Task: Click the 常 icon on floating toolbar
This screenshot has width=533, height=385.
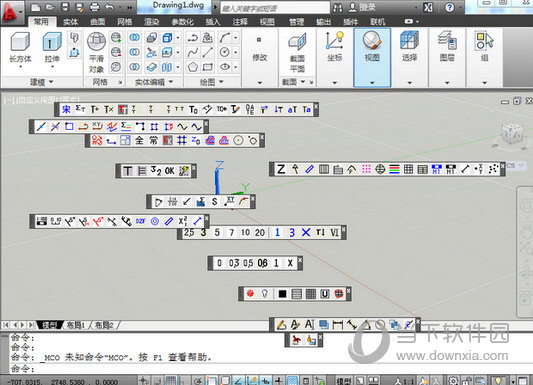Action: pos(154,140)
